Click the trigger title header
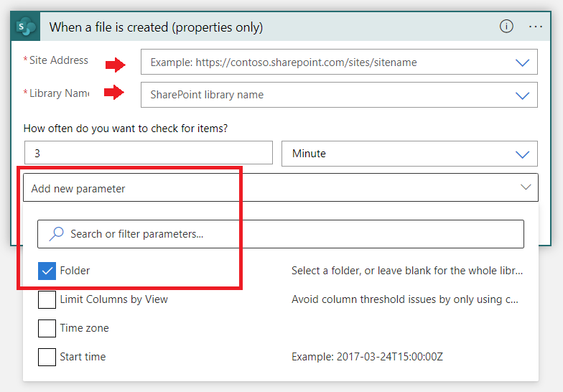 (156, 27)
